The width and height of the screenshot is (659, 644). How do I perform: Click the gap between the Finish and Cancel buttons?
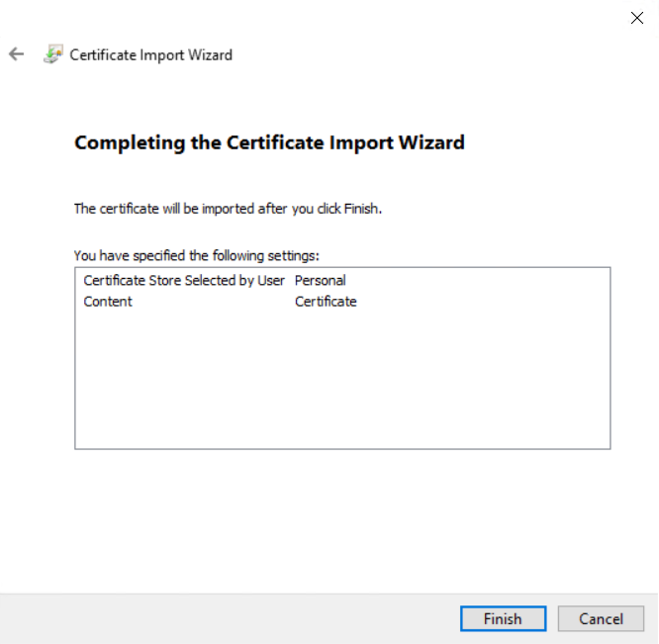pos(552,619)
